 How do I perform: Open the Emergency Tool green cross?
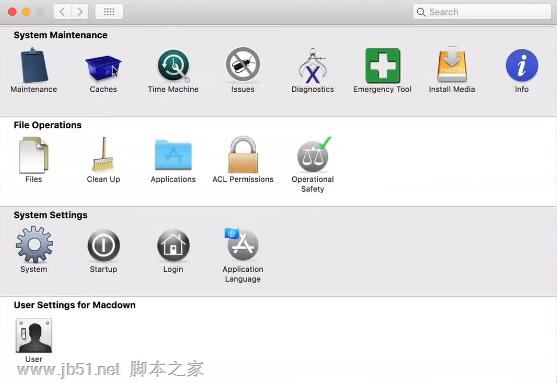383,65
